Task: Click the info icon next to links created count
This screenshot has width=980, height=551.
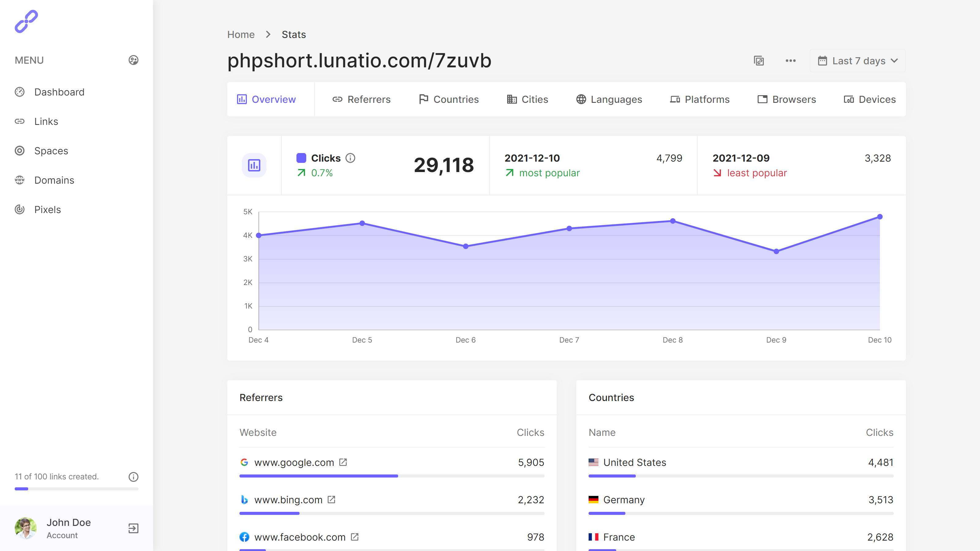Action: (133, 477)
